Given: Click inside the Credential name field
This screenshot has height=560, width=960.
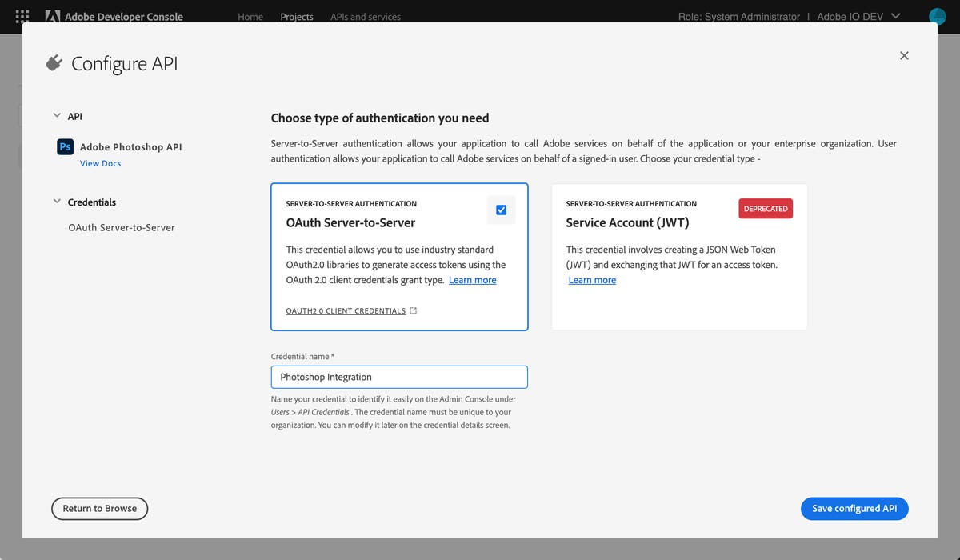Looking at the screenshot, I should [399, 377].
